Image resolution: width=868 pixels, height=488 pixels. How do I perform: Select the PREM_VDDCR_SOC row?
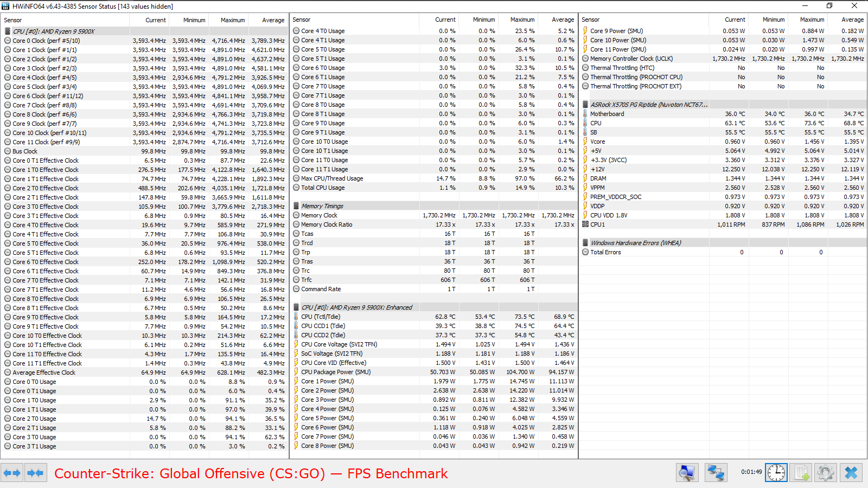click(723, 197)
